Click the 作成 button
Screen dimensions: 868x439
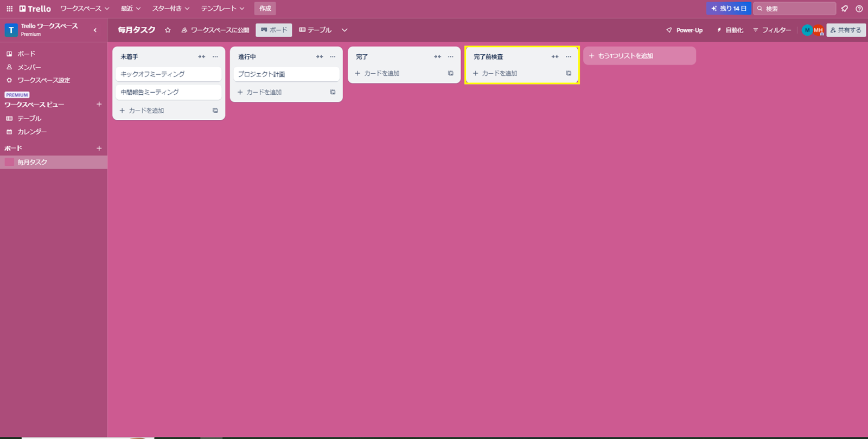coord(265,9)
